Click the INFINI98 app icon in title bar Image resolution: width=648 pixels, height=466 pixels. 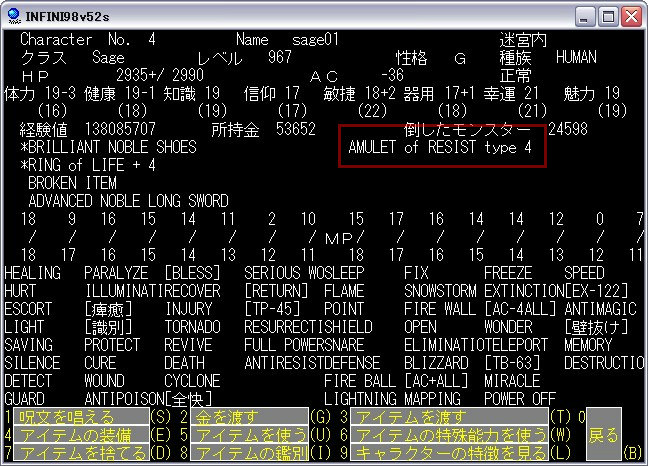(14, 16)
